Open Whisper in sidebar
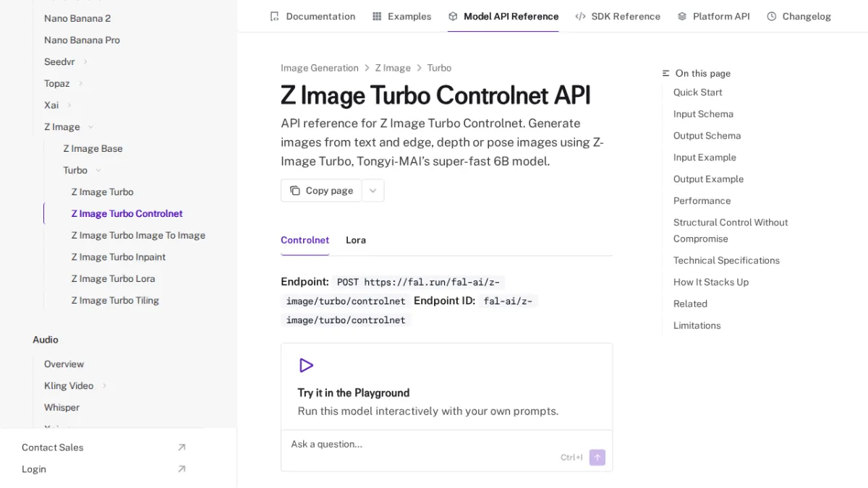The height and width of the screenshot is (488, 868). pyautogui.click(x=61, y=408)
